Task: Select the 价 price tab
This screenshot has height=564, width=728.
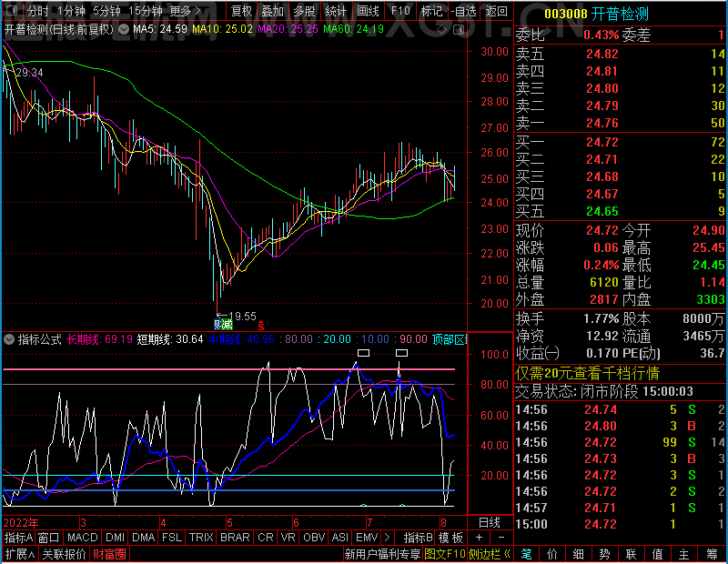Action: pos(552,554)
